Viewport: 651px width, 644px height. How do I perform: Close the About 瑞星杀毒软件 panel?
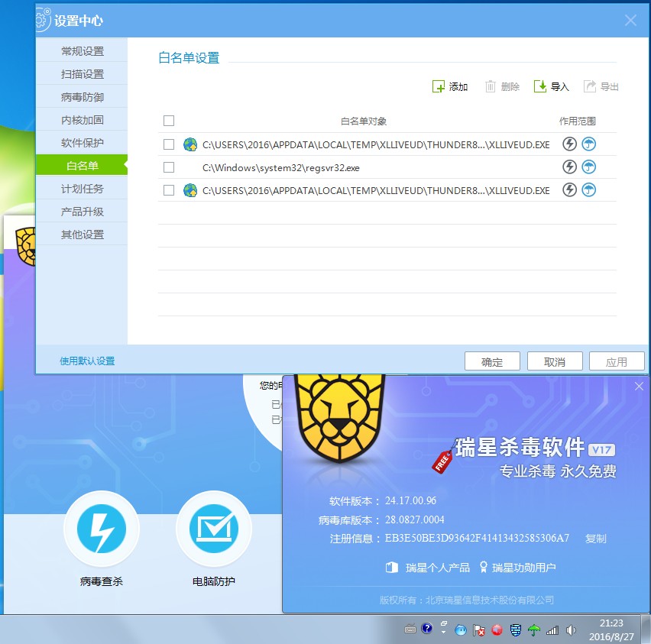pos(639,386)
